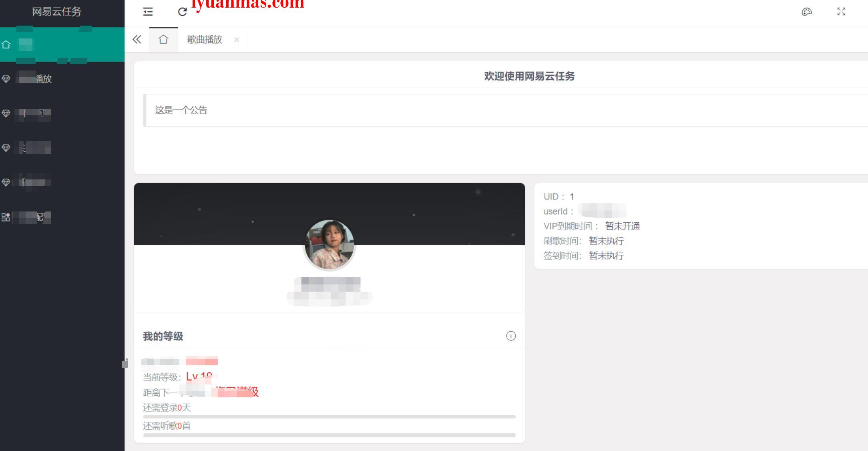
Task: Click the diamond icon beside 播放 menu
Action: [x=6, y=79]
